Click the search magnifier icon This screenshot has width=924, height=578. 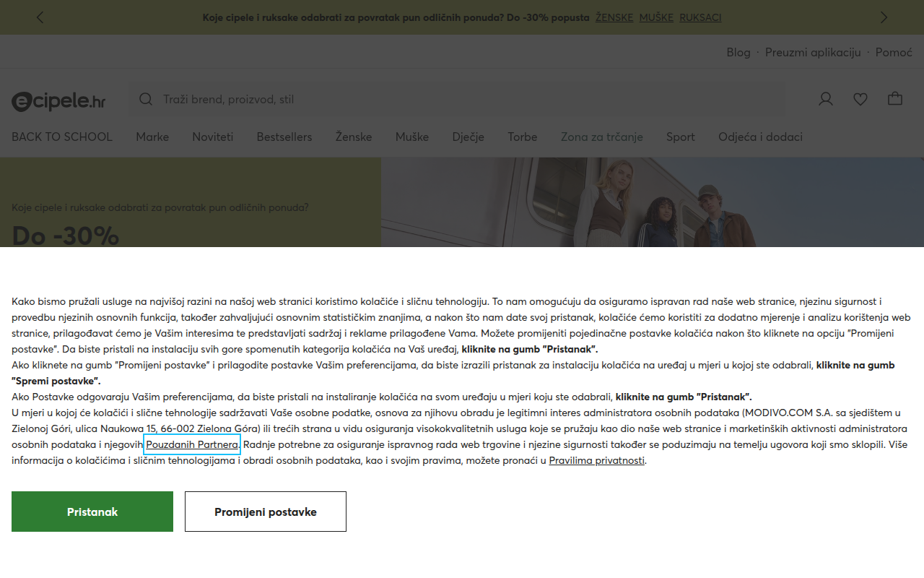146,99
